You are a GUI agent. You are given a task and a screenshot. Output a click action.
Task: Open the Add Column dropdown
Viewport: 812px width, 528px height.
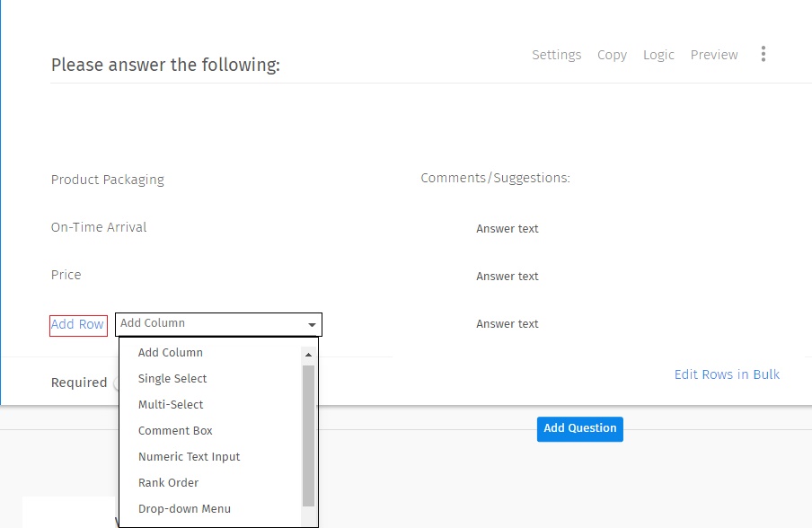click(218, 324)
